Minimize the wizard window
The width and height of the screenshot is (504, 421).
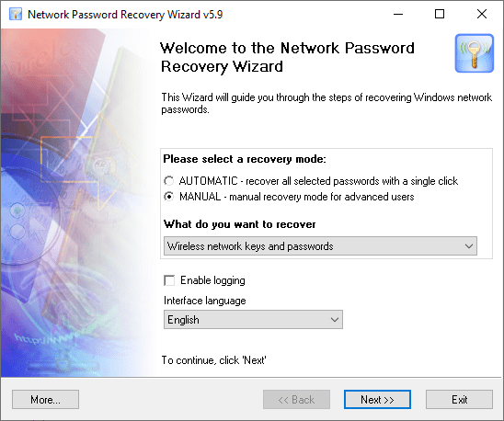(398, 14)
